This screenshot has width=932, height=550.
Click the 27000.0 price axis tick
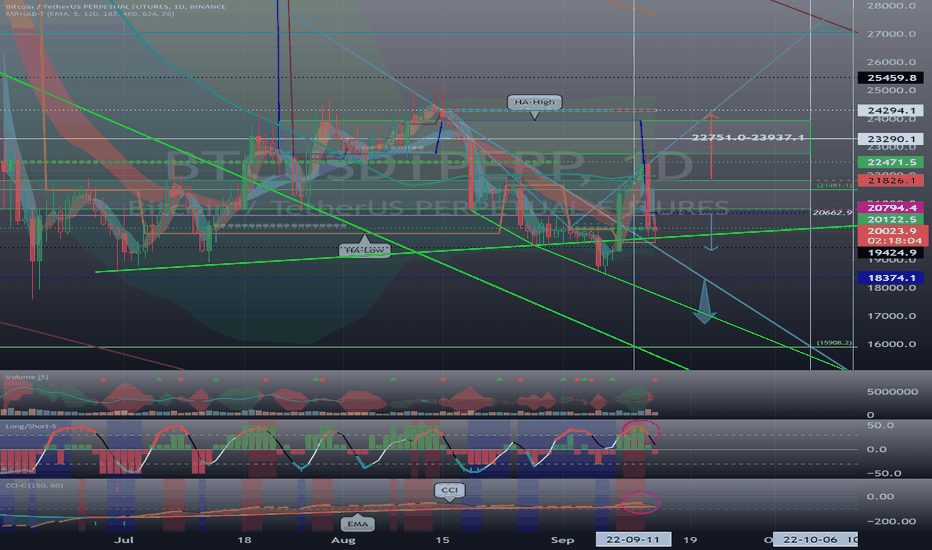tap(891, 34)
